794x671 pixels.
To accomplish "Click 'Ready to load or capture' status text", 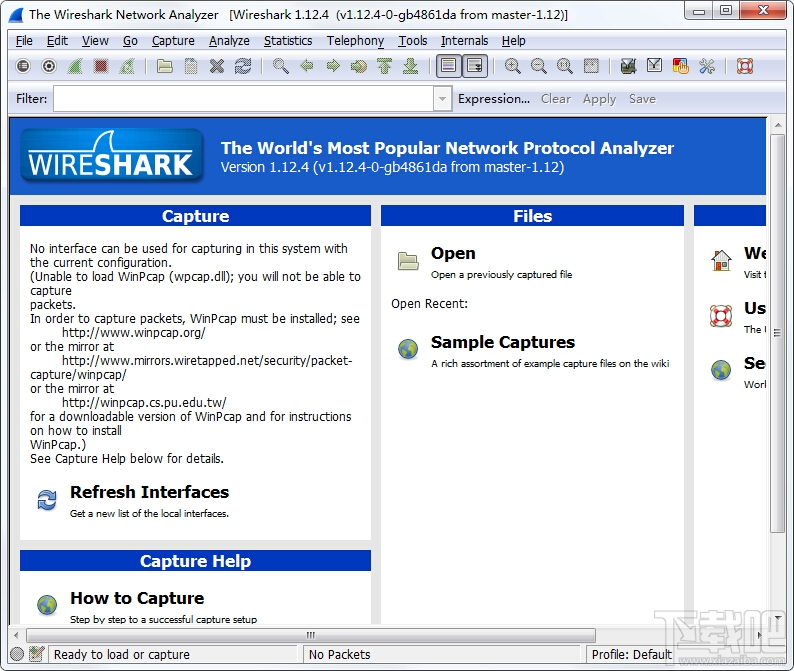I will tap(122, 655).
